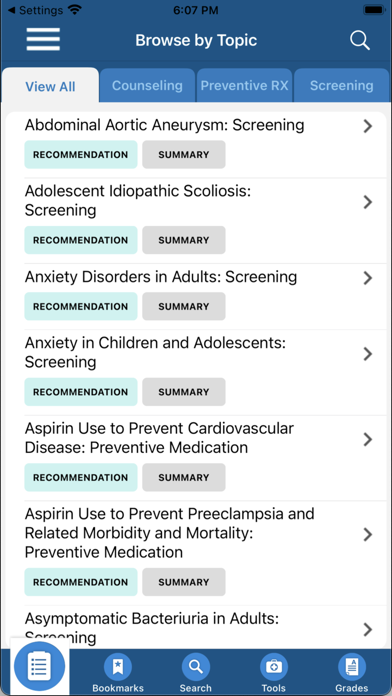The width and height of the screenshot is (392, 696).
Task: Open chevron for Aspirin Cardiovascular Disease topic
Action: (368, 439)
